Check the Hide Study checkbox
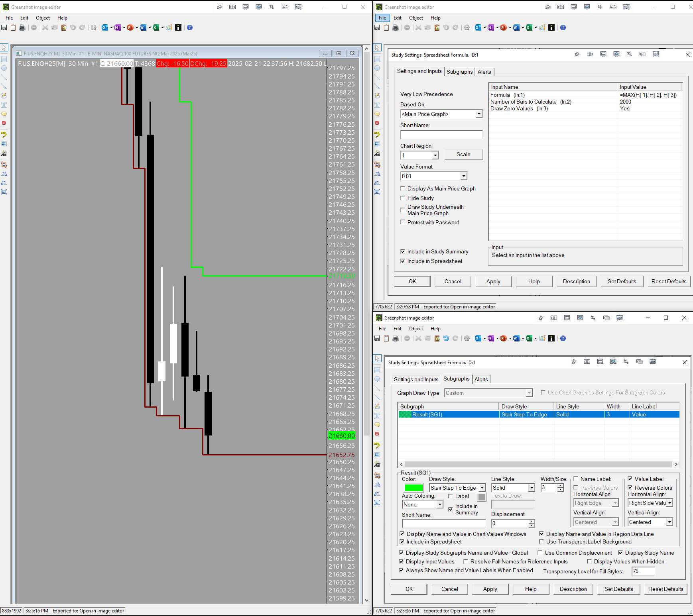The width and height of the screenshot is (693, 616). point(403,198)
